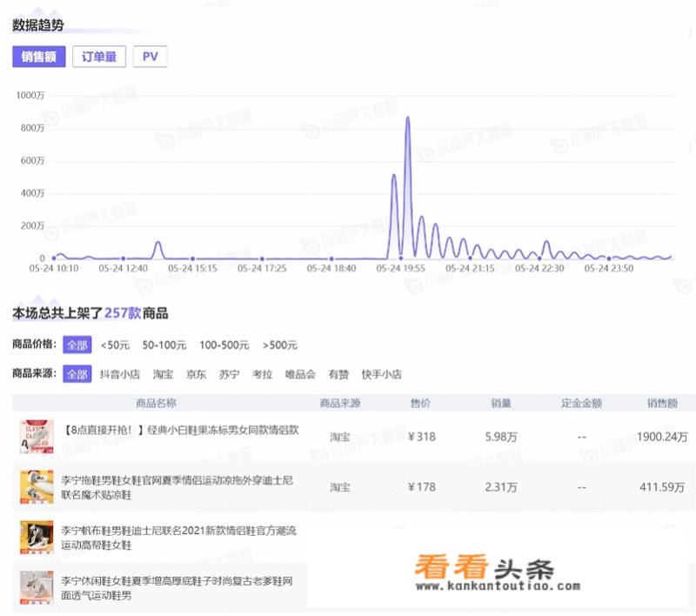Click chart data point at 05-24 23:50

coord(609,258)
